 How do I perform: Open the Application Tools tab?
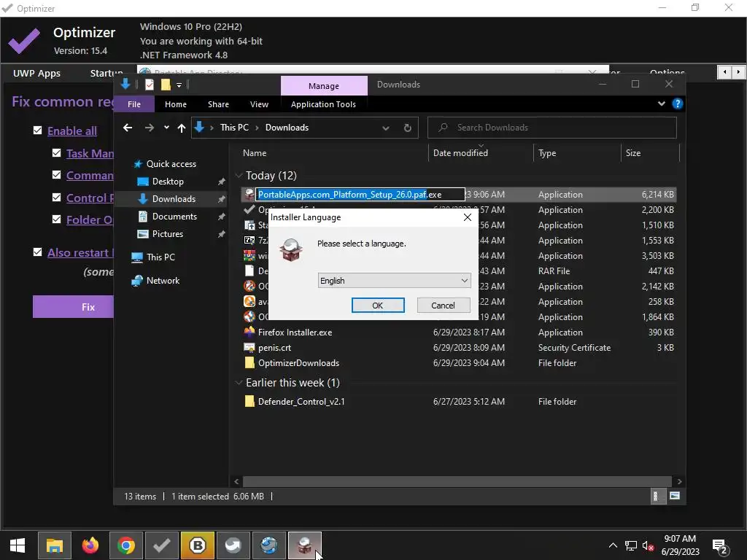point(323,104)
